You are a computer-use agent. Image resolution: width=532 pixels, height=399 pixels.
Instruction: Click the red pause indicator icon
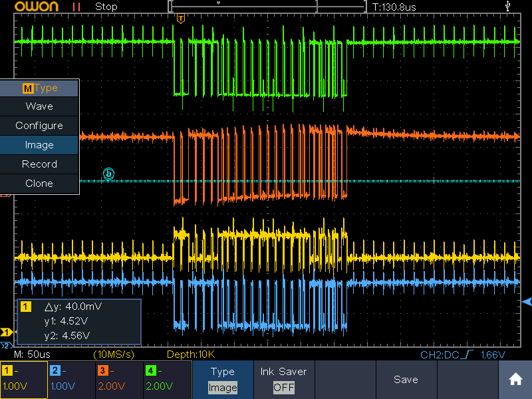coord(76,7)
